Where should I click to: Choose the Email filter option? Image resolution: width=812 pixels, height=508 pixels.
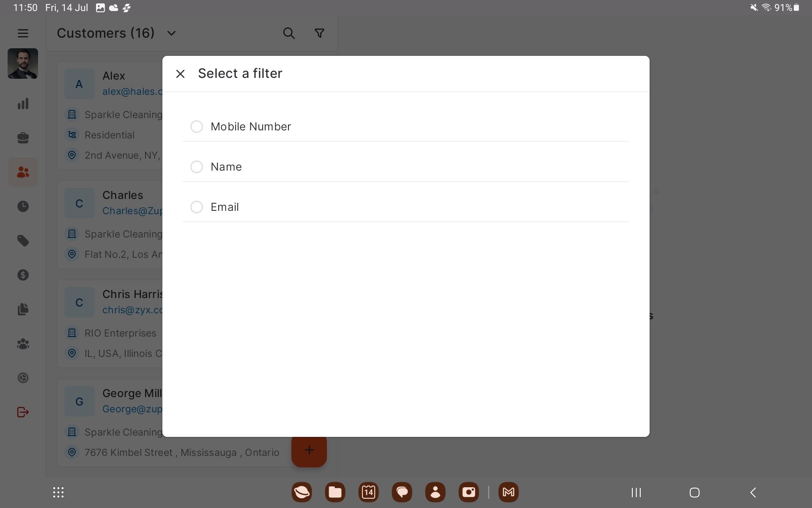197,207
